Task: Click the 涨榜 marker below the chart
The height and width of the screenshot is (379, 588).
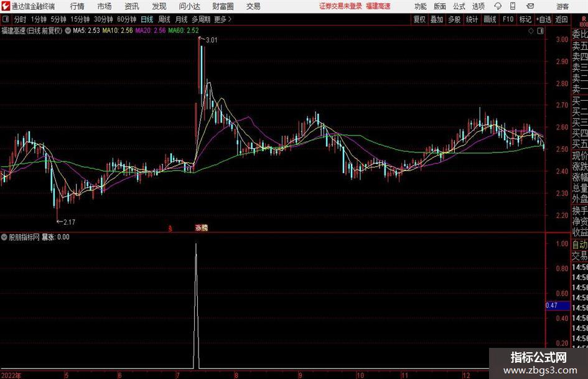Action: [x=202, y=227]
